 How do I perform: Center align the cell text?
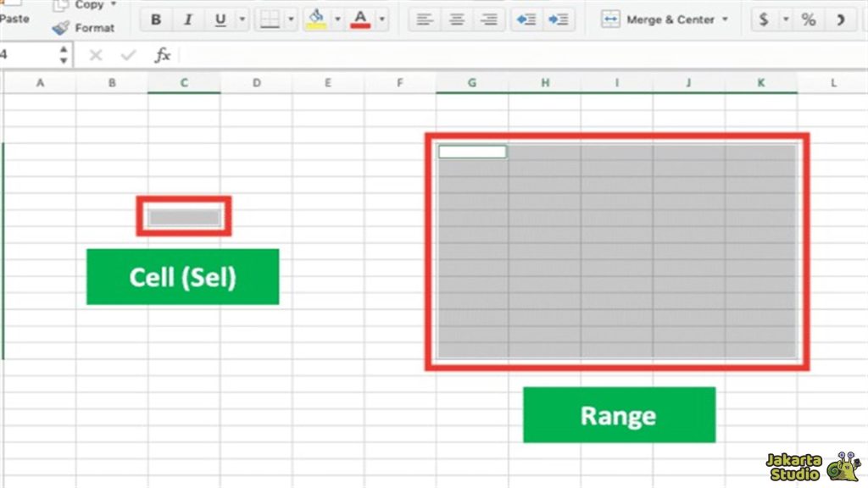click(457, 19)
